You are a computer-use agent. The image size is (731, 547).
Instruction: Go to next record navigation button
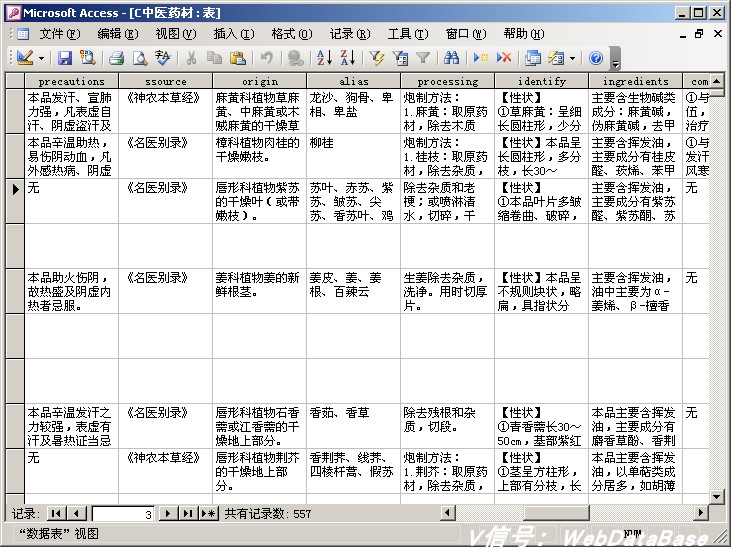[167, 513]
